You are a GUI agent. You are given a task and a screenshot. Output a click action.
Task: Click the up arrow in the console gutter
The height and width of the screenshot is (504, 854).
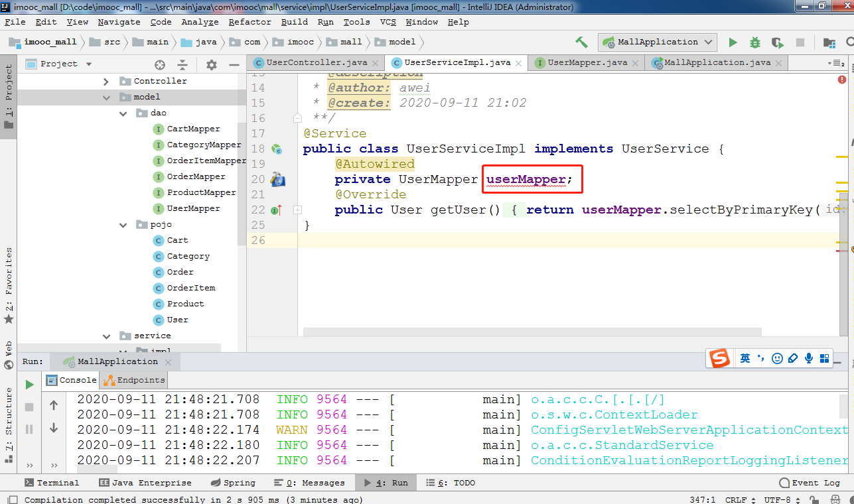(54, 405)
